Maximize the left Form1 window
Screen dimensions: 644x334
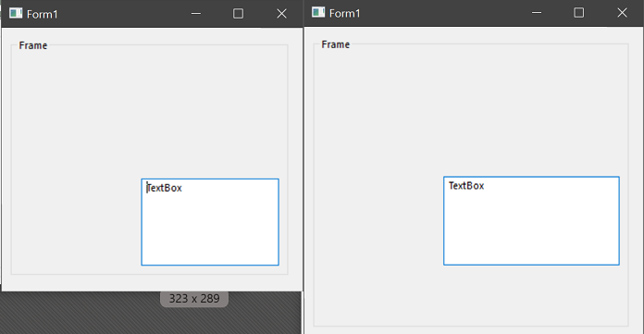point(238,14)
